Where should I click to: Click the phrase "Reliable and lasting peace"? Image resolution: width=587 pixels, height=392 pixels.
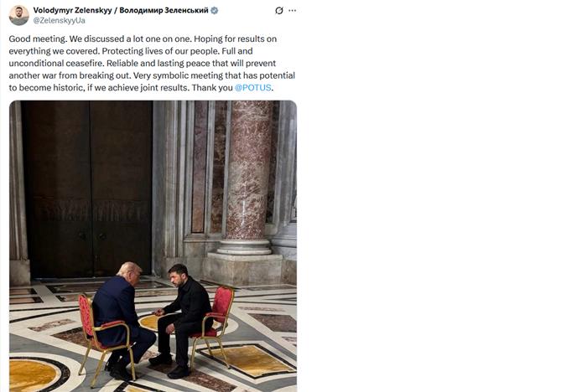pyautogui.click(x=158, y=63)
